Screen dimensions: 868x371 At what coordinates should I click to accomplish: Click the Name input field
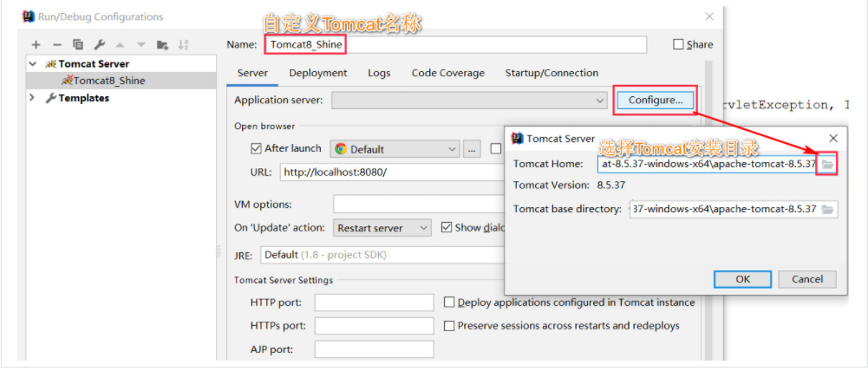(455, 45)
